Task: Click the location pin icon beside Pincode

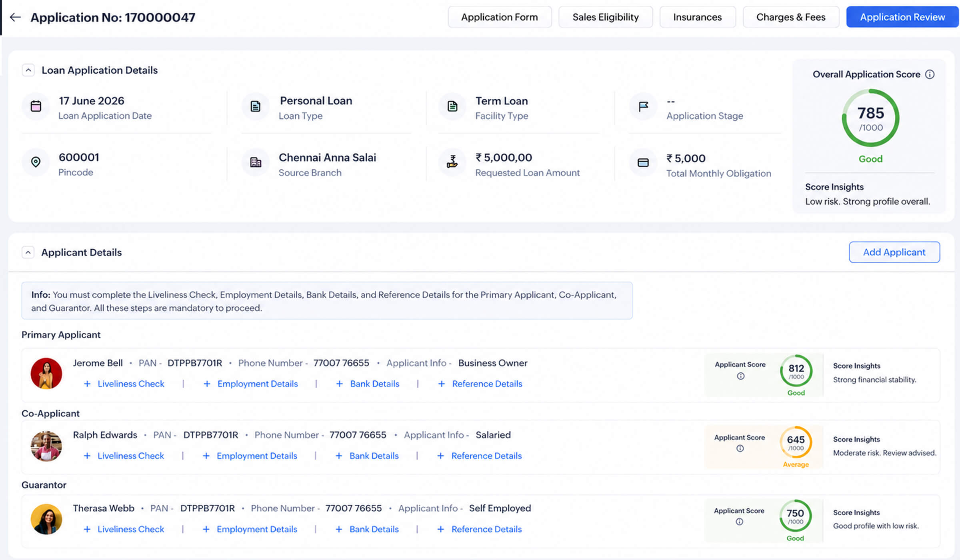Action: (36, 162)
